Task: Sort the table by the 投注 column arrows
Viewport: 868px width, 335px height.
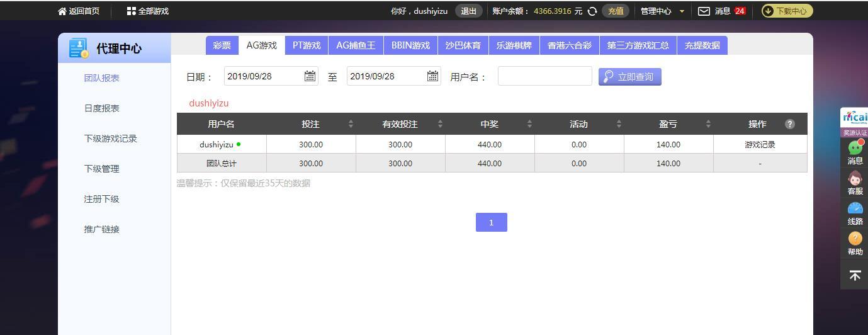Action: pos(351,124)
